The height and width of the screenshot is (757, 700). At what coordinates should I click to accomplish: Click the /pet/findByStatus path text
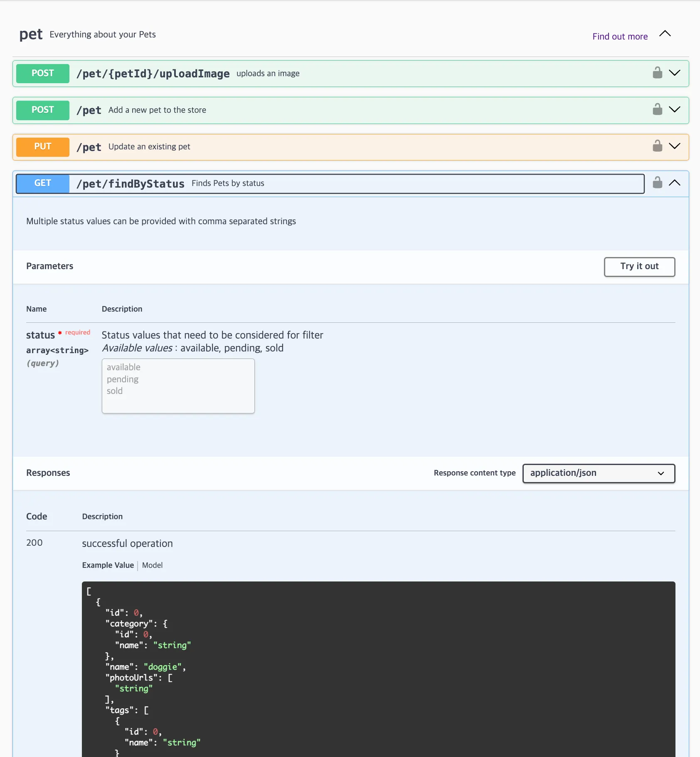[x=131, y=184]
